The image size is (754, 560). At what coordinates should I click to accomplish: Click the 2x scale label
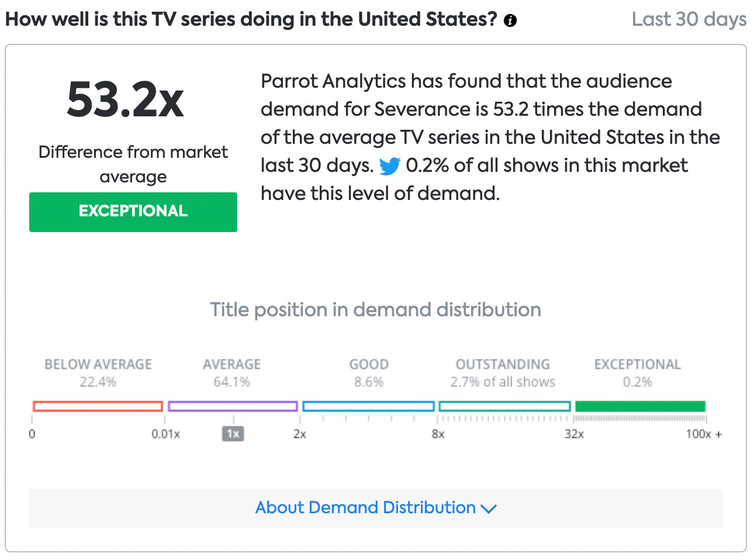point(300,434)
